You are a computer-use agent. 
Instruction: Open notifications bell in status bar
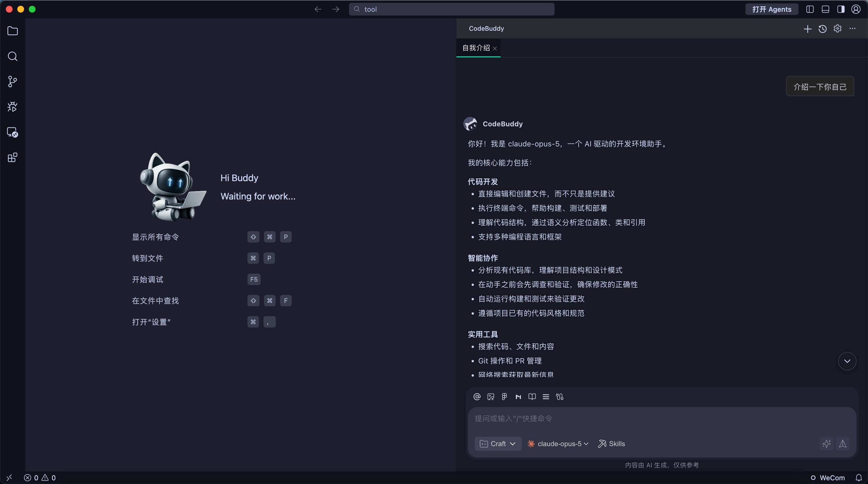point(859,478)
